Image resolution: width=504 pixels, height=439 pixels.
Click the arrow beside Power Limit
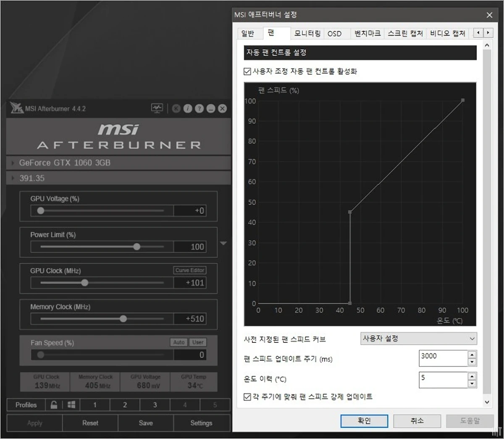(223, 243)
